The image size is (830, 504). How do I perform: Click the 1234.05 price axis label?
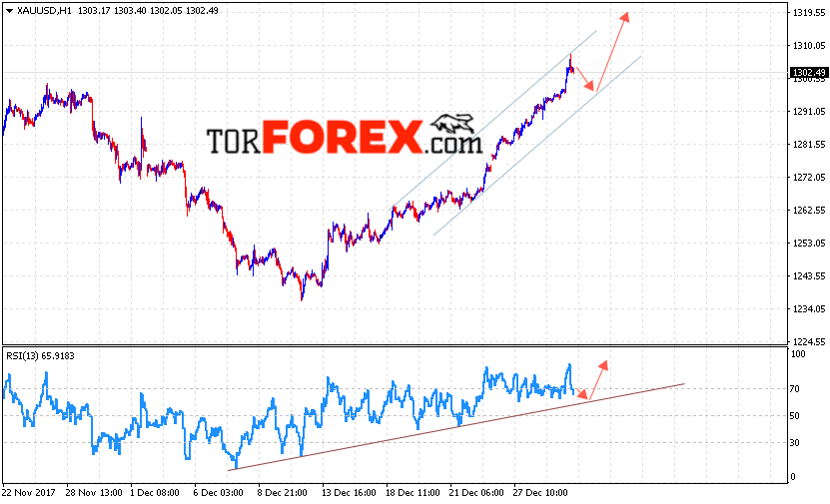pos(809,308)
